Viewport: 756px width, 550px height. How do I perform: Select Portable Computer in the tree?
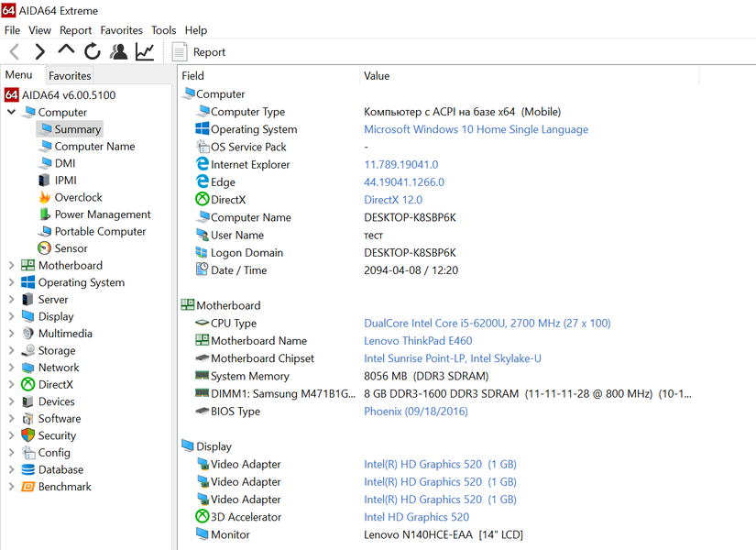pos(100,232)
